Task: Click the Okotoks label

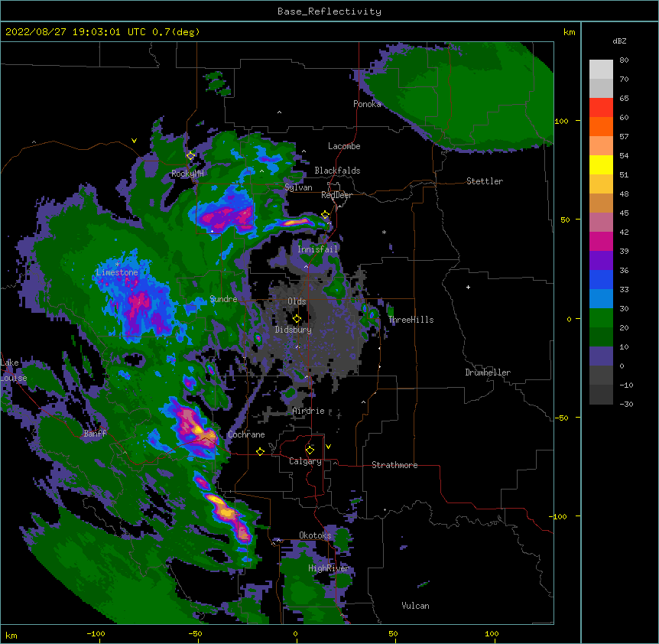Action: (x=315, y=535)
